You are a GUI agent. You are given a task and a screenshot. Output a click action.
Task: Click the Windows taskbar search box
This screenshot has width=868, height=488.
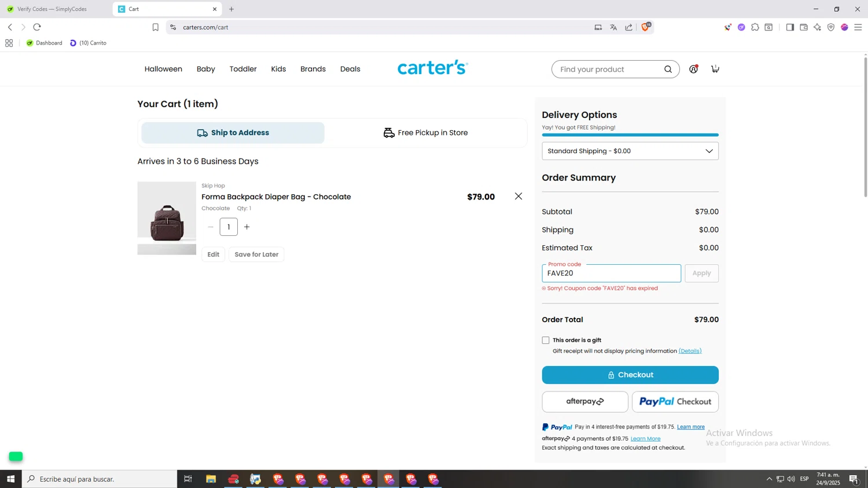(100, 479)
